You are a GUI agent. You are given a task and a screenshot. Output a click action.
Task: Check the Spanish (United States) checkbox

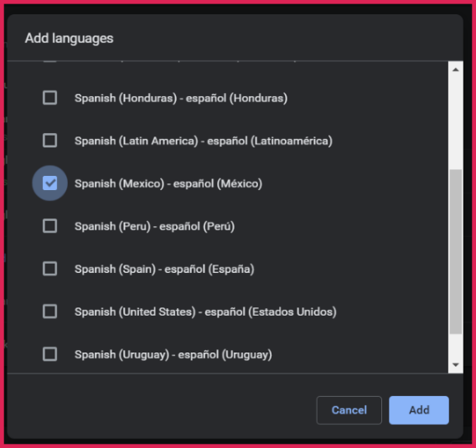49,312
